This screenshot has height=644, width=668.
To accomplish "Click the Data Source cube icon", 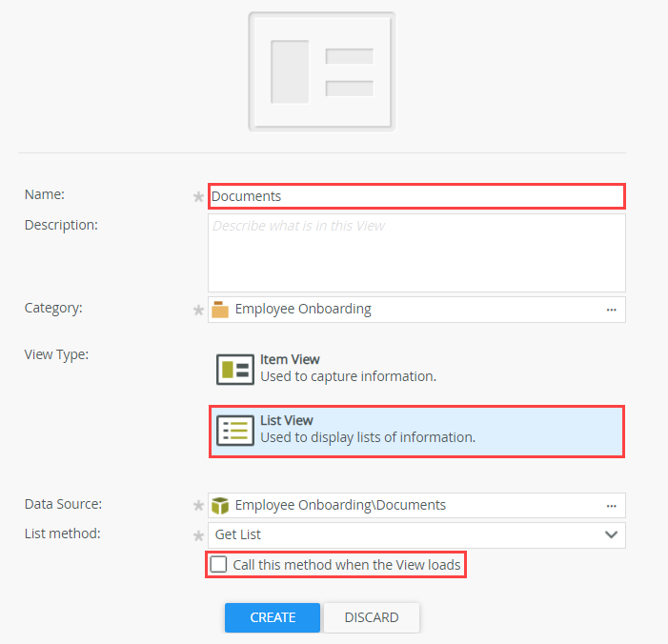I will [x=220, y=506].
